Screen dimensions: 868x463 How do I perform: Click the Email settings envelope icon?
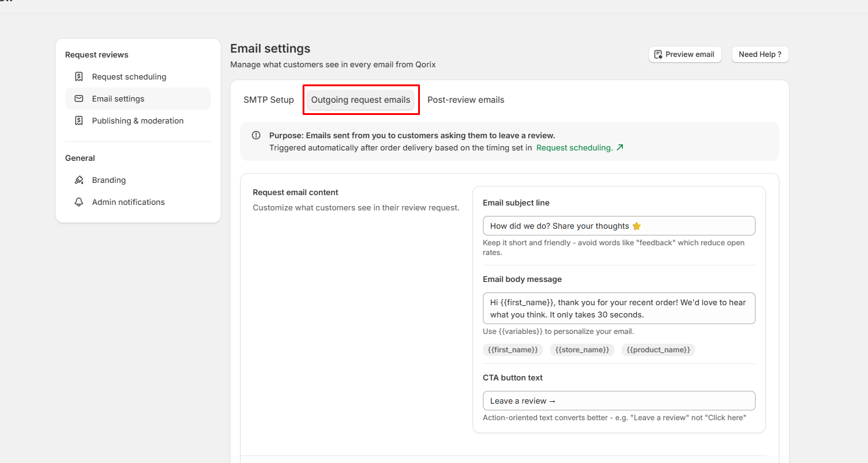79,98
